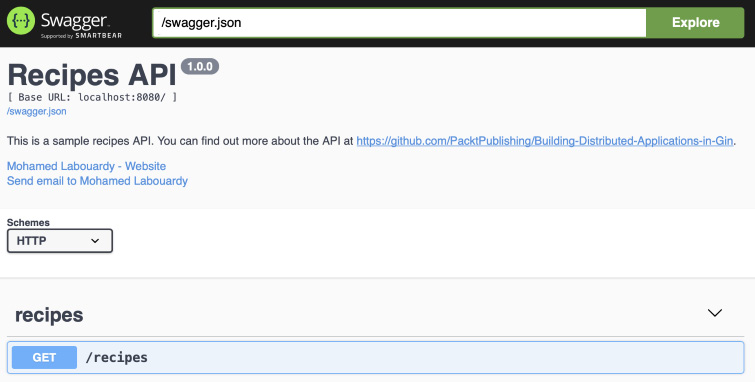This screenshot has height=382, width=755.
Task: Open the PacktPublishing GitHub repository link
Action: pos(545,141)
